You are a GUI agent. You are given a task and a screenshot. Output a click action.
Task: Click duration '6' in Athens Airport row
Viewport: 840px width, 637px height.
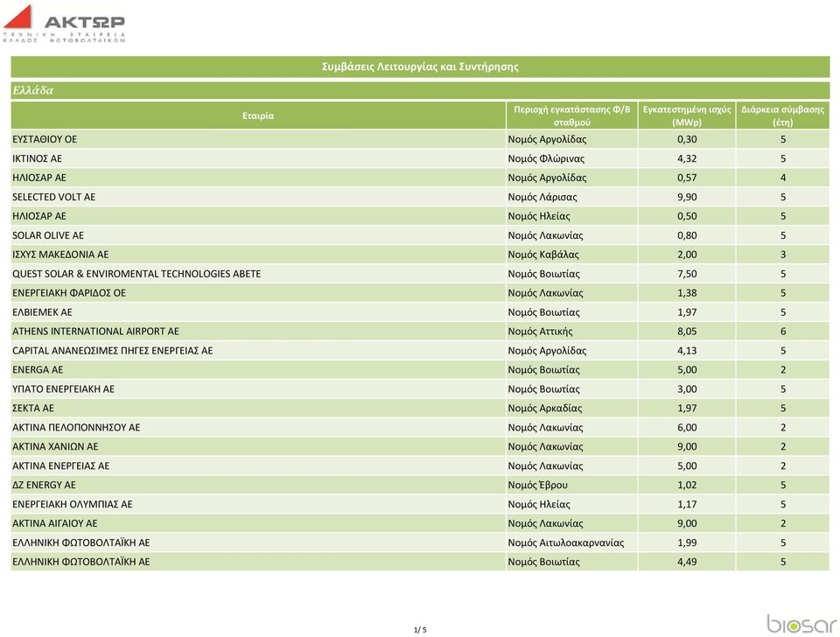tap(782, 332)
